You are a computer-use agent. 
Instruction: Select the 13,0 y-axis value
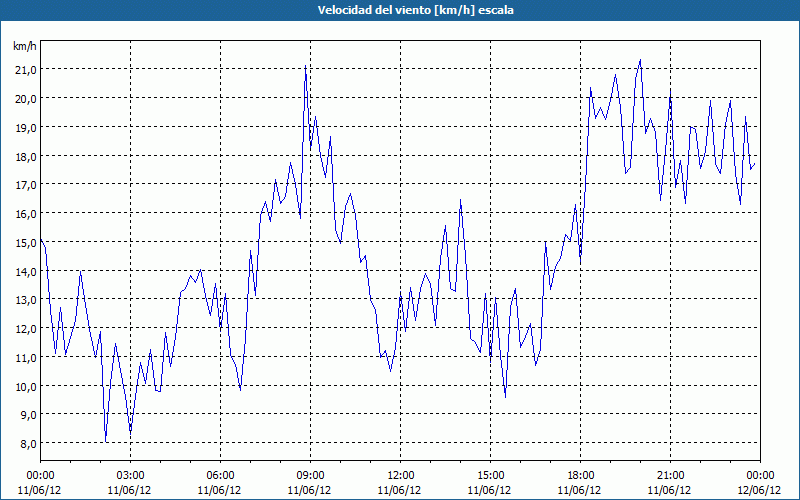(x=26, y=300)
